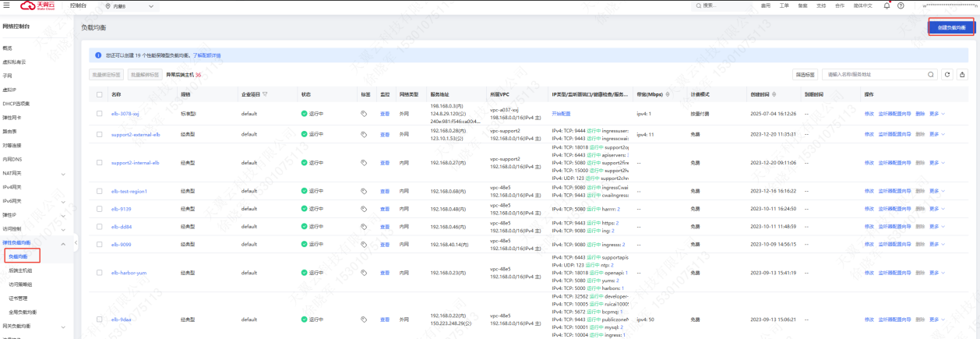Click the tag icon for elb-3078-xxj
Image resolution: width=980 pixels, height=339 pixels.
tap(364, 113)
